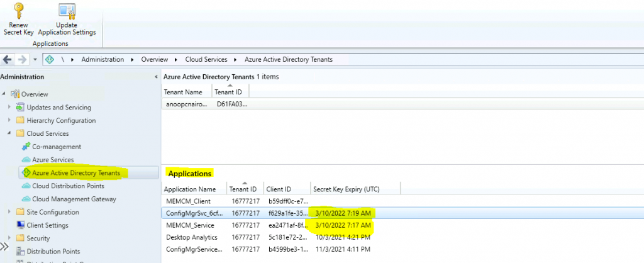Select Co-management in the tree
This screenshot has height=263, width=644.
pos(57,147)
